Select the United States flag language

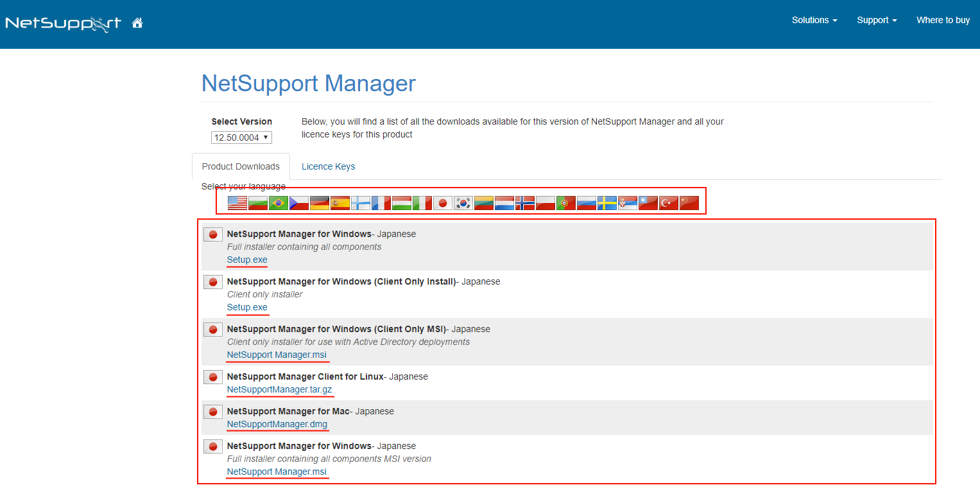click(x=237, y=203)
